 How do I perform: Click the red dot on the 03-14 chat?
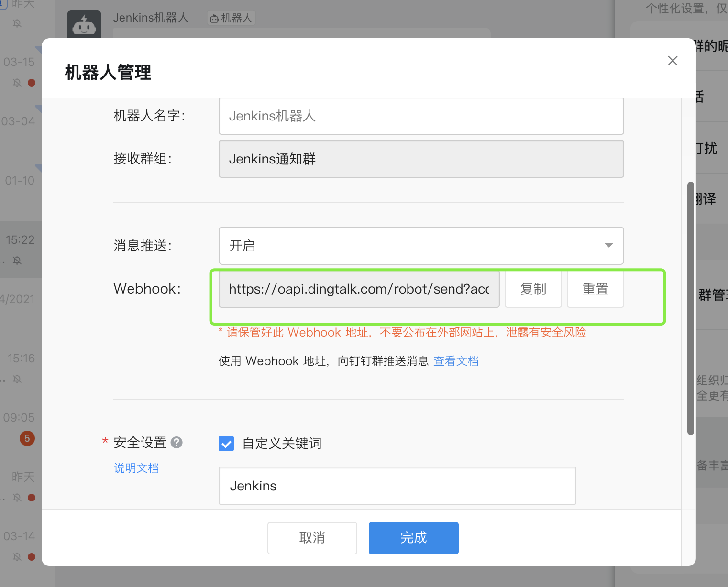(x=32, y=557)
